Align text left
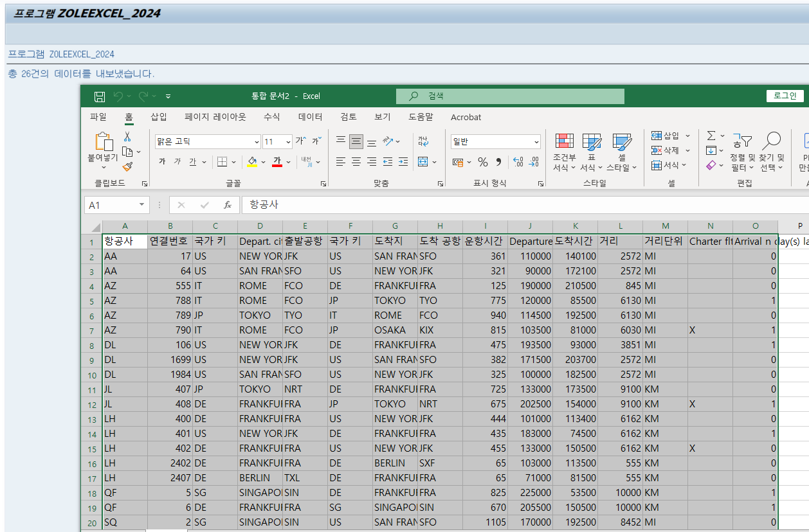 tap(341, 162)
